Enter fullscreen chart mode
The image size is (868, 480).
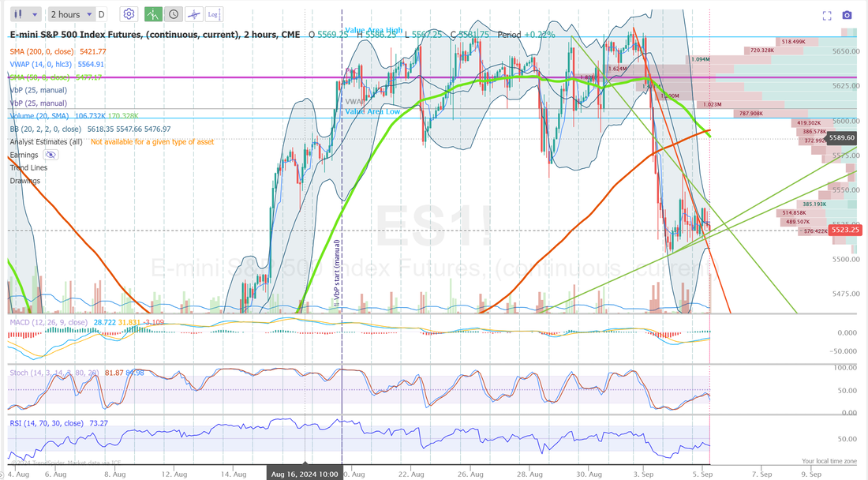pos(827,16)
